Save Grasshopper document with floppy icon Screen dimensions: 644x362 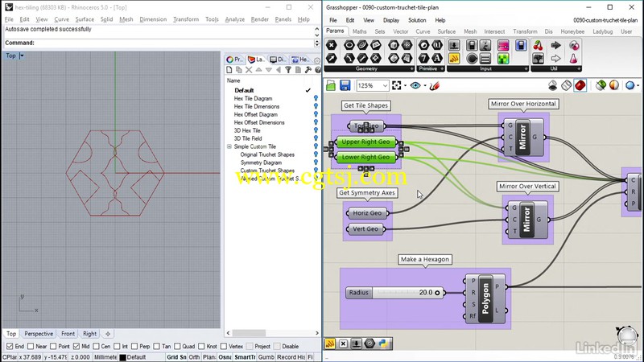point(345,85)
